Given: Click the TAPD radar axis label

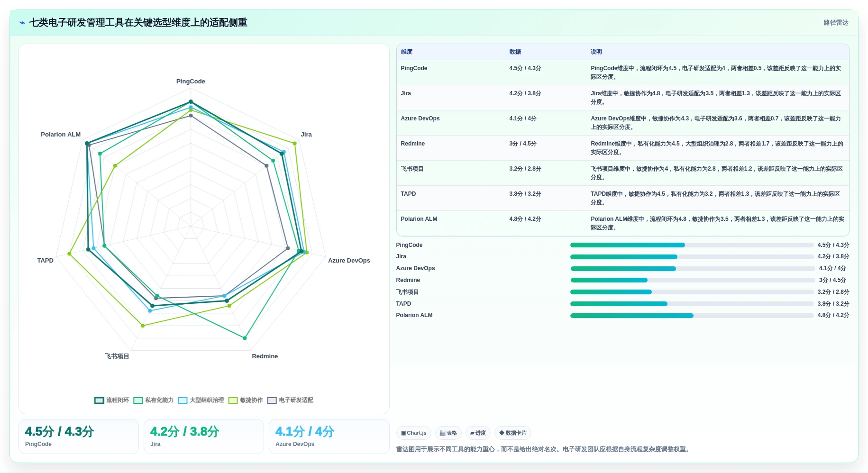Looking at the screenshot, I should click(46, 261).
